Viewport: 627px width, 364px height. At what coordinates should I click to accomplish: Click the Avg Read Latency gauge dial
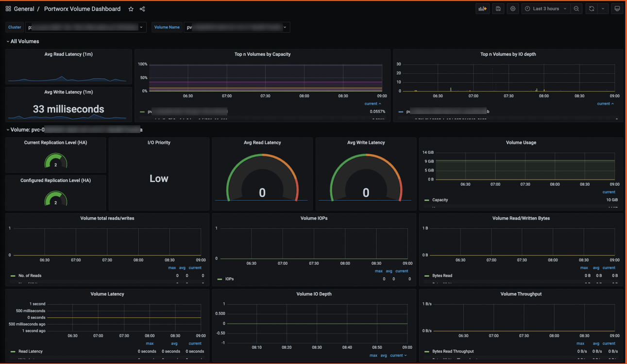click(x=262, y=178)
